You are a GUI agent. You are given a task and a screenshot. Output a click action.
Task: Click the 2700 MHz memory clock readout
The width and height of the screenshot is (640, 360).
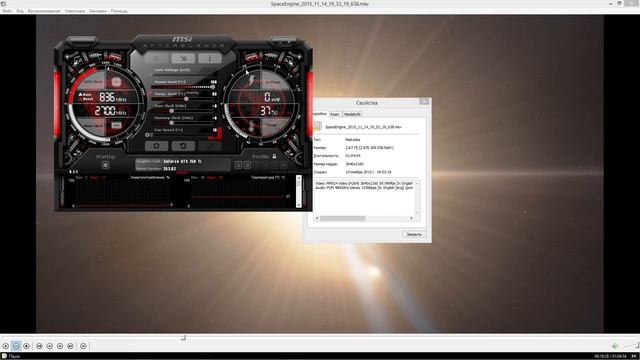[x=110, y=111]
